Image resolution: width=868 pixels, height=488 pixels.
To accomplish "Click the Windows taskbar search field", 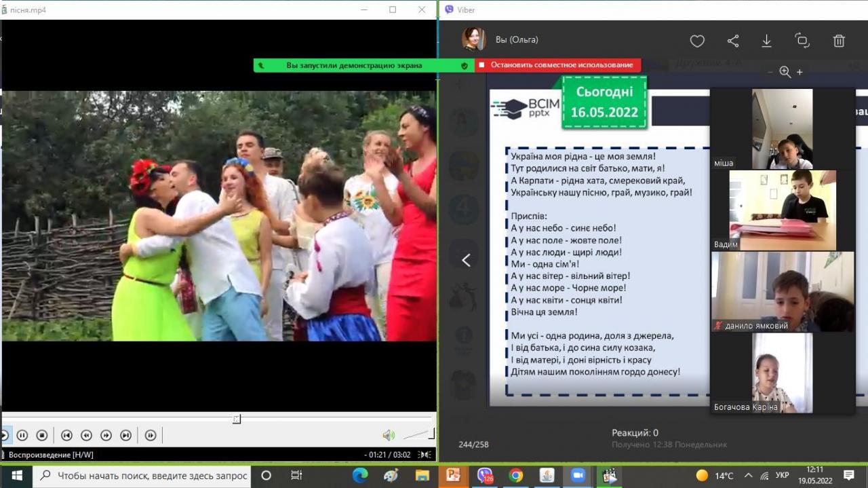I will [x=144, y=475].
